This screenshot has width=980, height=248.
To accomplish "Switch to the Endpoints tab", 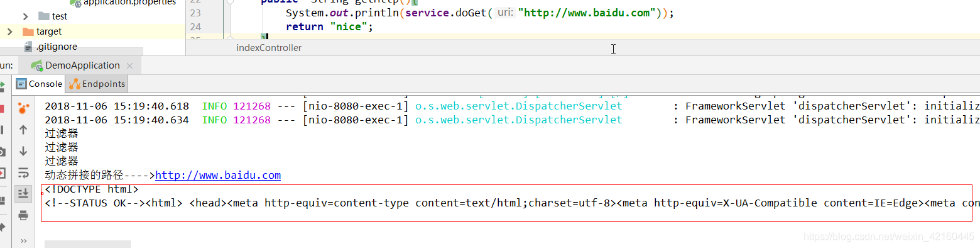I will pyautogui.click(x=97, y=84).
